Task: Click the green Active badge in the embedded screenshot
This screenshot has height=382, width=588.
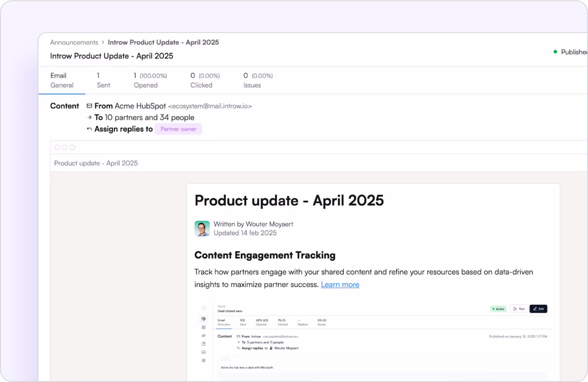Action: pos(498,309)
